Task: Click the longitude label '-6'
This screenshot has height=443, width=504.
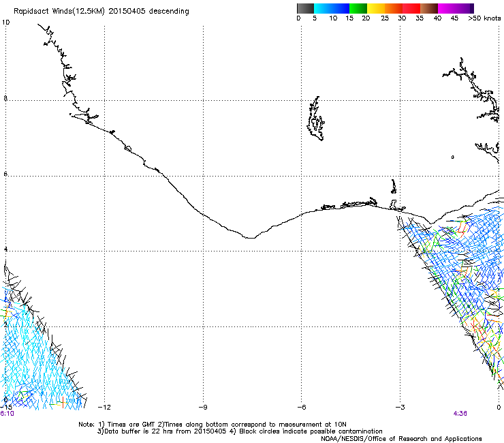Action: (x=301, y=408)
